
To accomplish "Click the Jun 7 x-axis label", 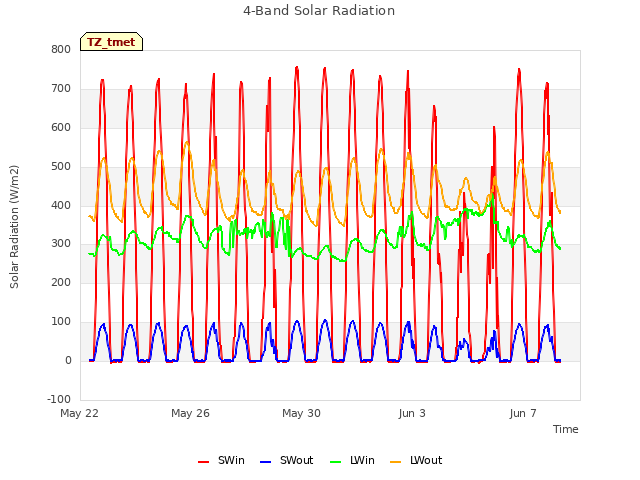I will [523, 413].
